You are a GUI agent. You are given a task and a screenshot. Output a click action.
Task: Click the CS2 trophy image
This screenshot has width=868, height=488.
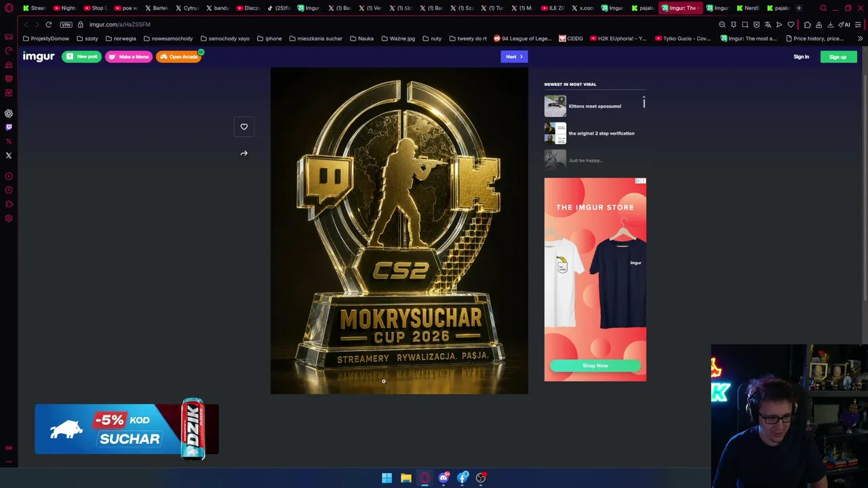click(x=399, y=230)
